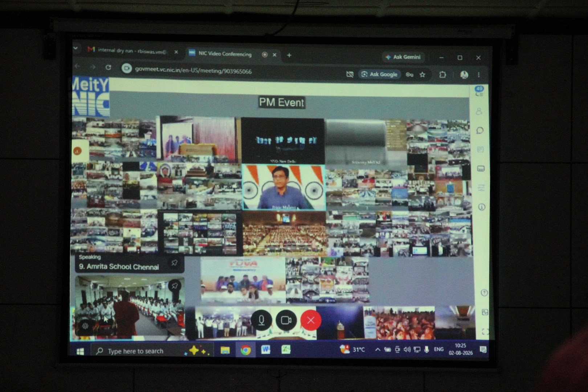Open the Chrome three-dot menu
This screenshot has height=392, width=588.
coord(479,75)
